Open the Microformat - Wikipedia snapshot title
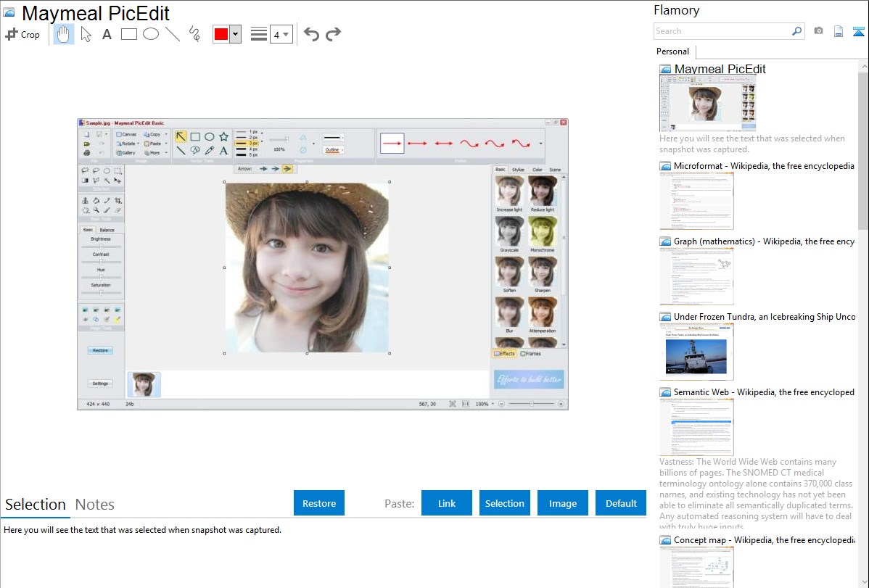The image size is (869, 588). click(764, 166)
